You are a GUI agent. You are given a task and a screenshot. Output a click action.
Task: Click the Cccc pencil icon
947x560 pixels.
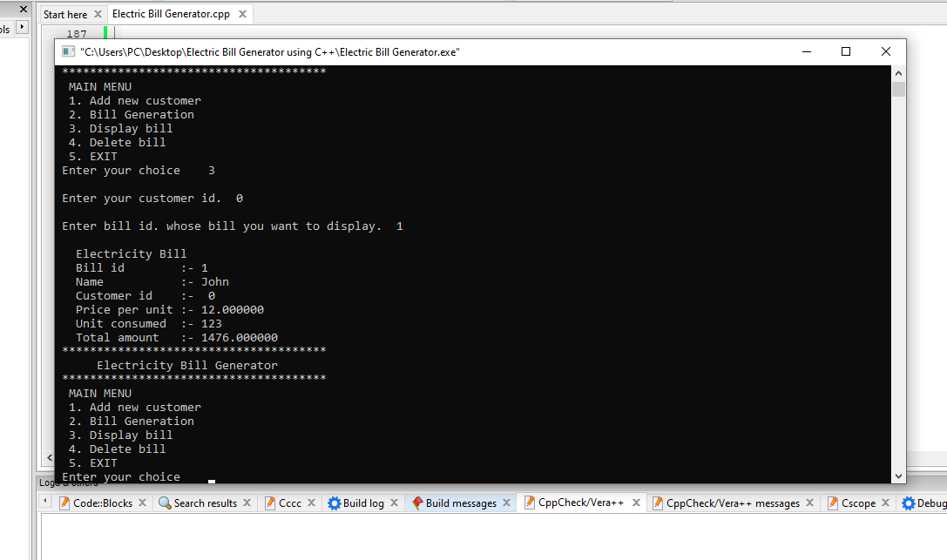coord(272,503)
